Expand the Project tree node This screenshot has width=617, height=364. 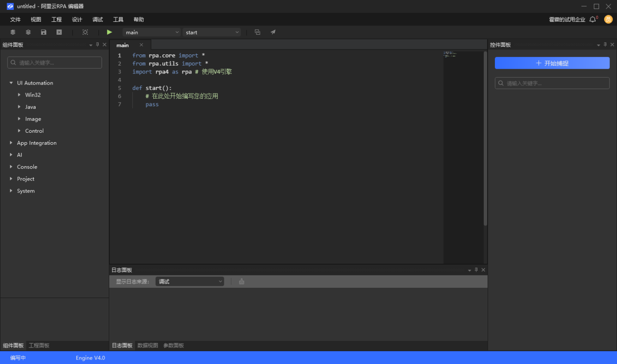pos(11,179)
